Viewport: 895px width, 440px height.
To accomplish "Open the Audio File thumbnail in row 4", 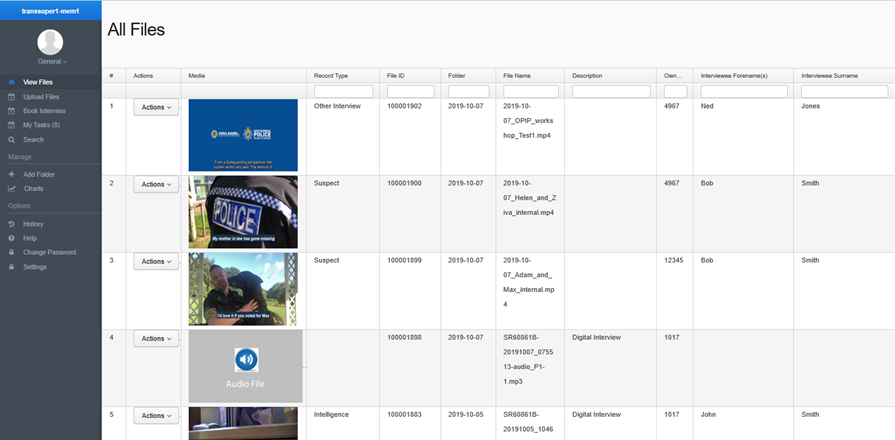I will [245, 366].
